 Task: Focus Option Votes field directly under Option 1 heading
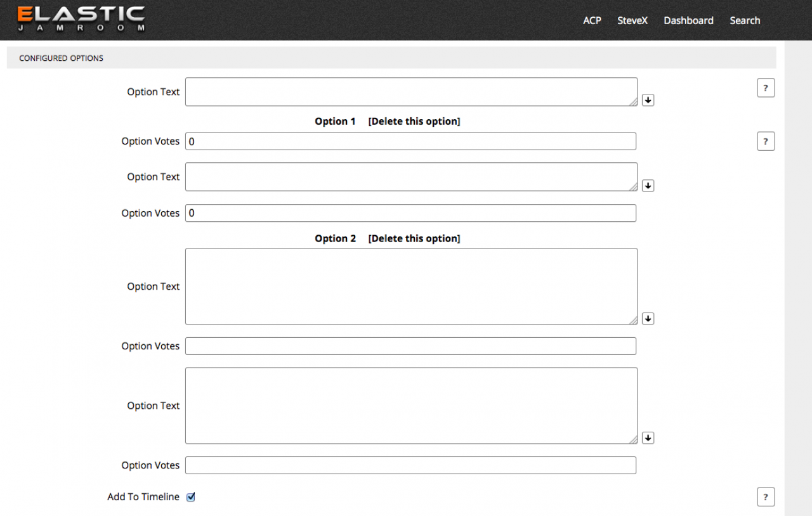(x=410, y=141)
